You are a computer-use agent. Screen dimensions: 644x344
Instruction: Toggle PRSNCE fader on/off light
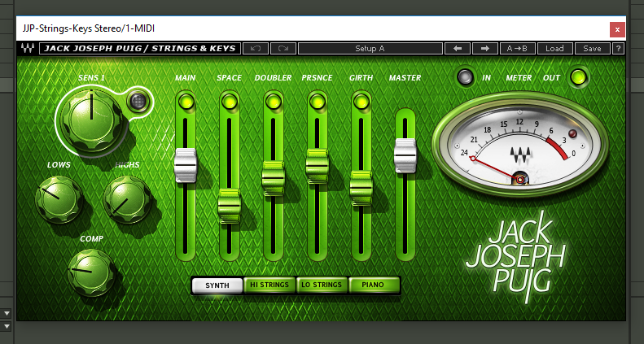[x=318, y=102]
